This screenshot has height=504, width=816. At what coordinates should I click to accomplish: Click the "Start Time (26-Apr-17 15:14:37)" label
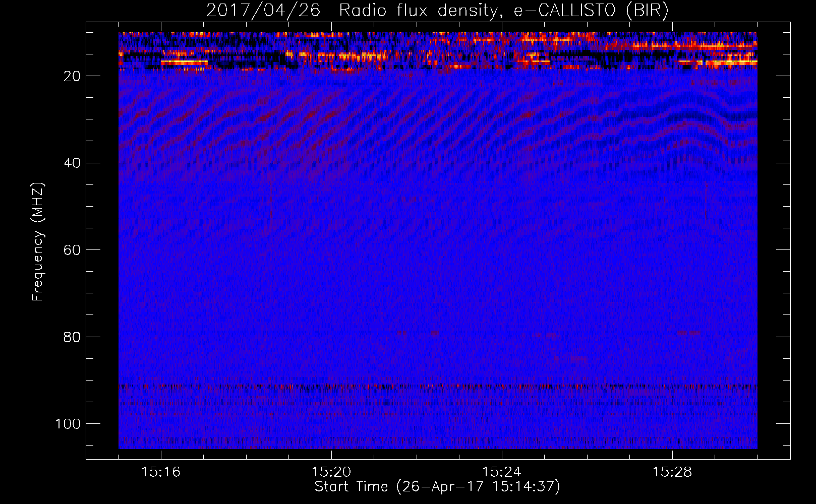tap(438, 487)
